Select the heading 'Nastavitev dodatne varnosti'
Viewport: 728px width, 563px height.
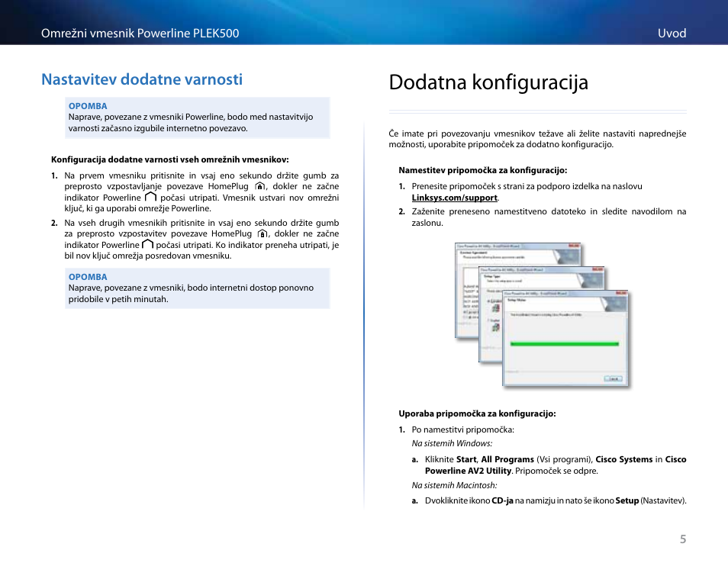(142, 79)
